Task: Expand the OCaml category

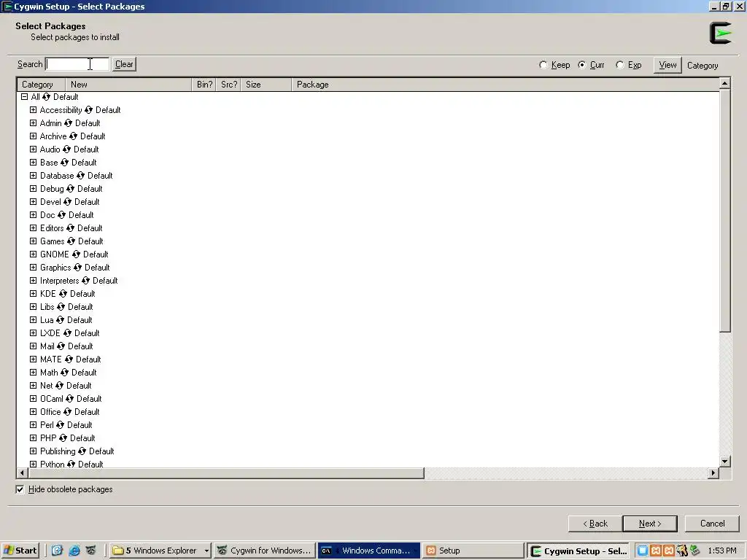Action: (x=34, y=399)
